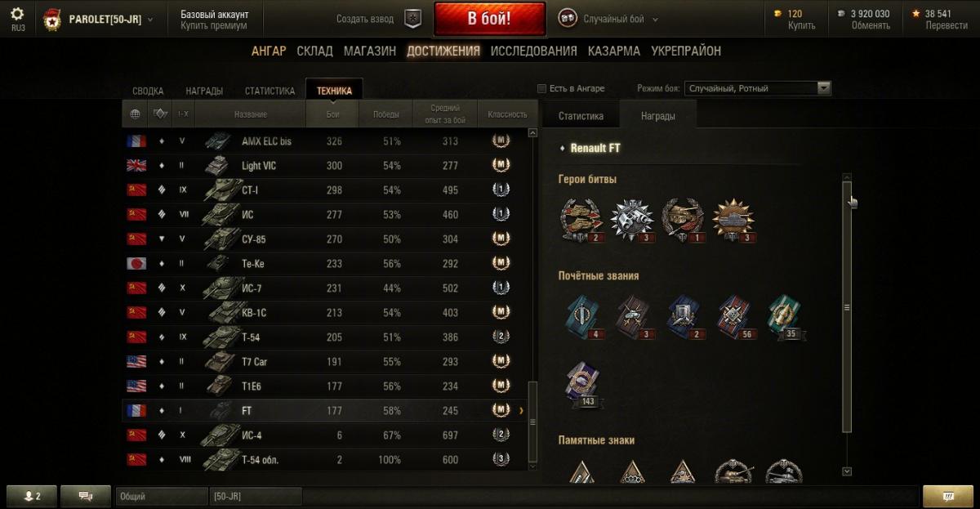This screenshot has height=509, width=980.
Task: Open the contacts list icon
Action: pos(31,496)
